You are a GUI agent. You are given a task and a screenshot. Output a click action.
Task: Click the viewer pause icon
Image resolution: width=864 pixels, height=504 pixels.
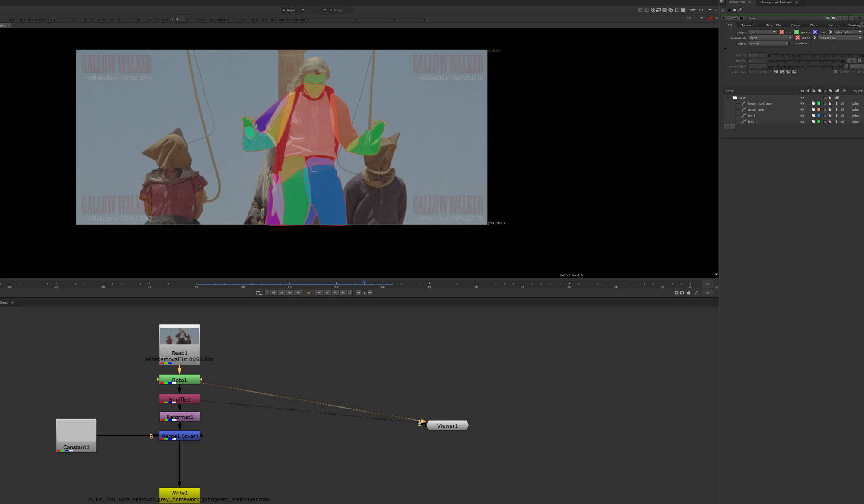(683, 10)
